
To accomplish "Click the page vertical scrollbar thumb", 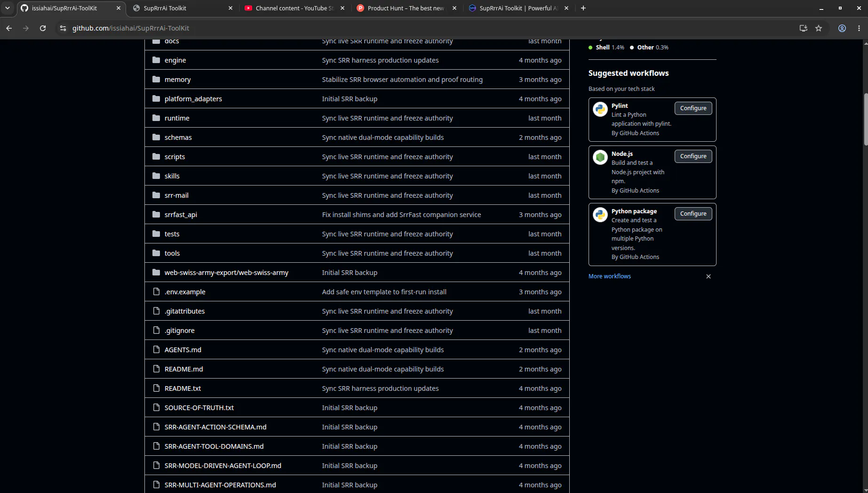I will tap(865, 120).
